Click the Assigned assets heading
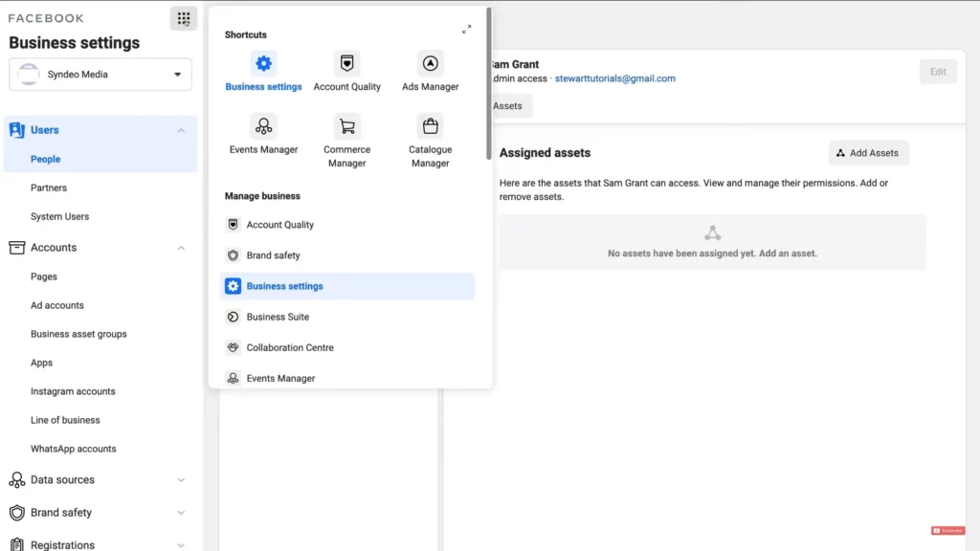Image resolution: width=980 pixels, height=551 pixels. pos(545,153)
